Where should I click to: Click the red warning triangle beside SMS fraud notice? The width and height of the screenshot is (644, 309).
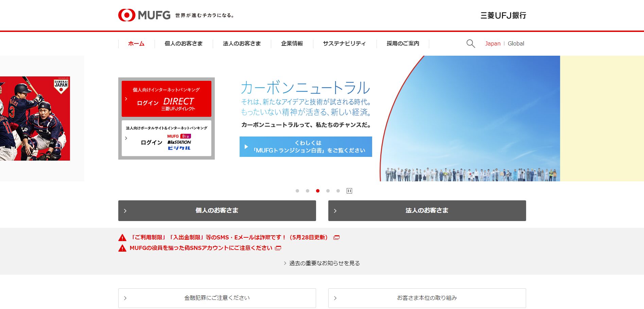pos(122,238)
